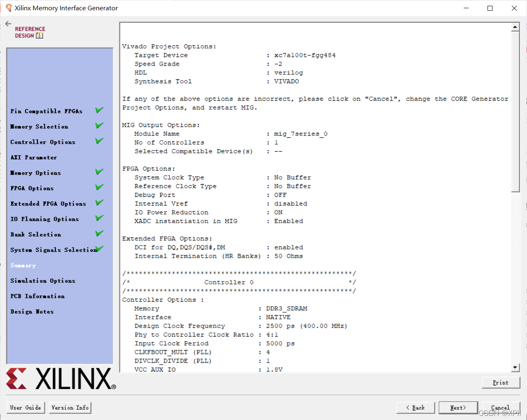Click the 2500 ps (400.00 MHz) value
The height and width of the screenshot is (420, 527).
pos(307,326)
